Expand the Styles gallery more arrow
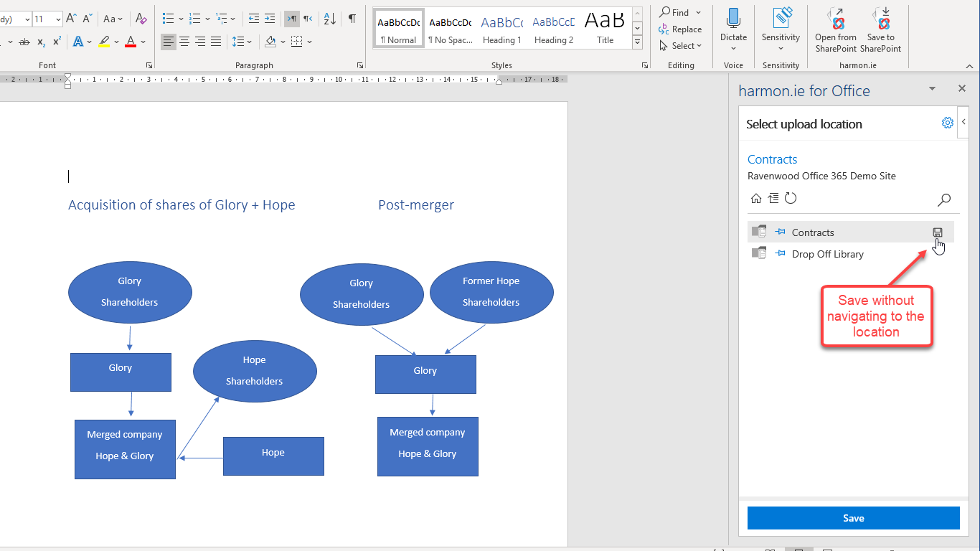 [637, 43]
